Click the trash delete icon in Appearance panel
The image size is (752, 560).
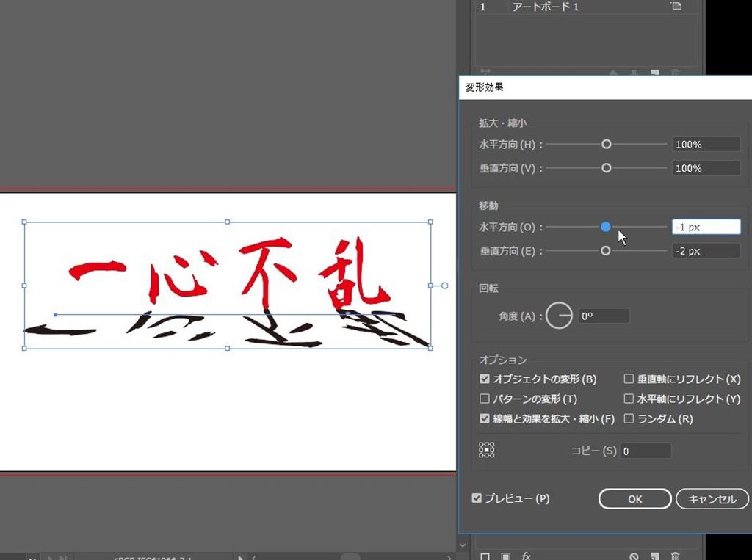[676, 556]
